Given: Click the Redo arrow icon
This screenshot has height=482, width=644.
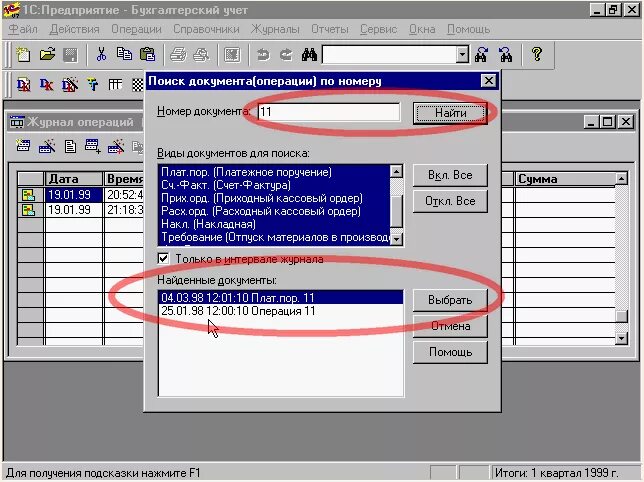Looking at the screenshot, I should click(x=286, y=54).
